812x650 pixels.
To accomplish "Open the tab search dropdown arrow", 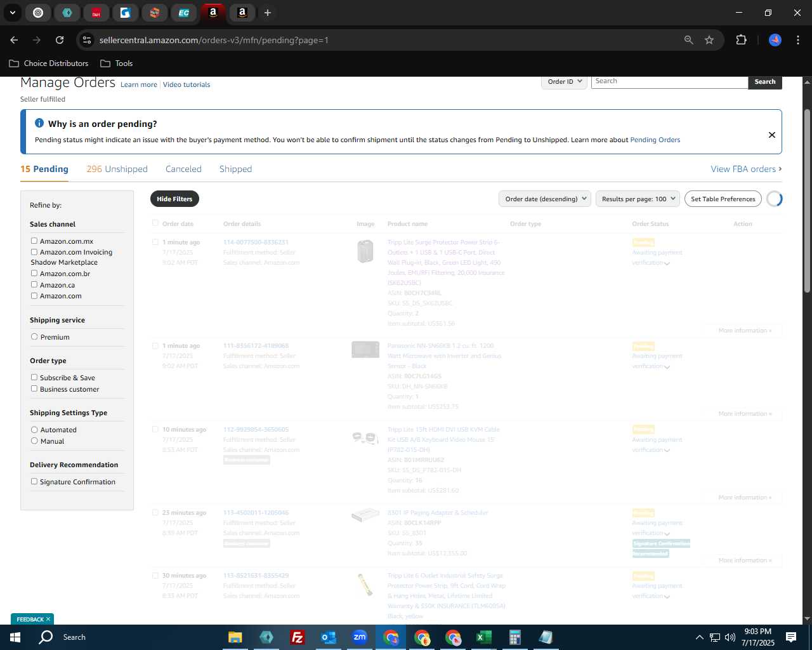I will click(x=12, y=13).
